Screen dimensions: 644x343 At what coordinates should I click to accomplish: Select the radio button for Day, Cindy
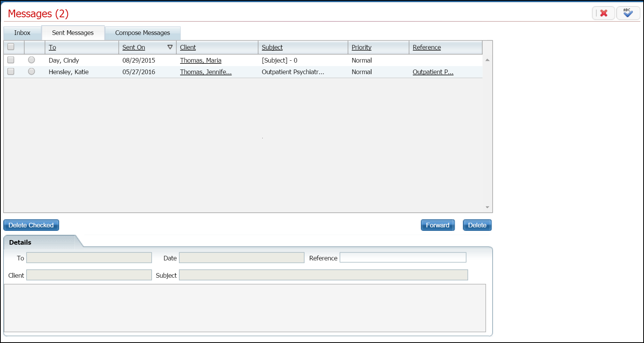tap(31, 60)
